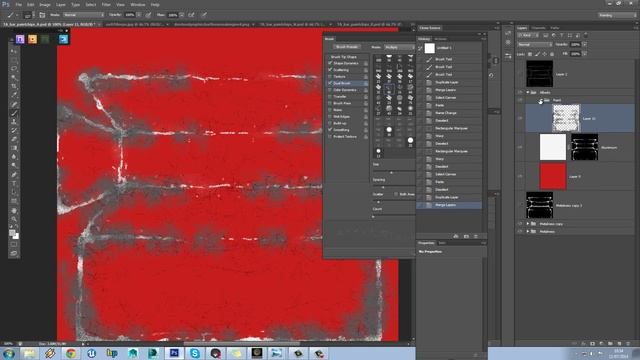The image size is (640, 360).
Task: Toggle Quick Mask mode icon
Action: 14,244
